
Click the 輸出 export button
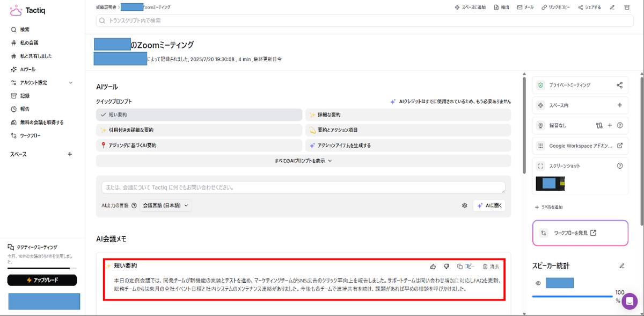coord(501,8)
